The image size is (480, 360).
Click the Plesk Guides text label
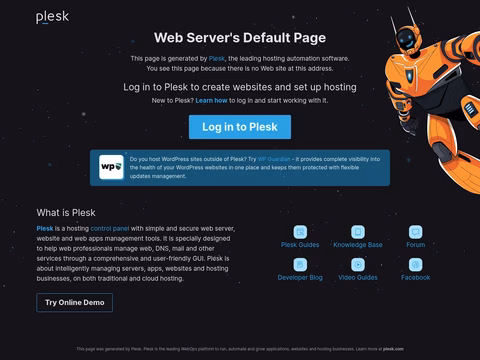coord(300,245)
